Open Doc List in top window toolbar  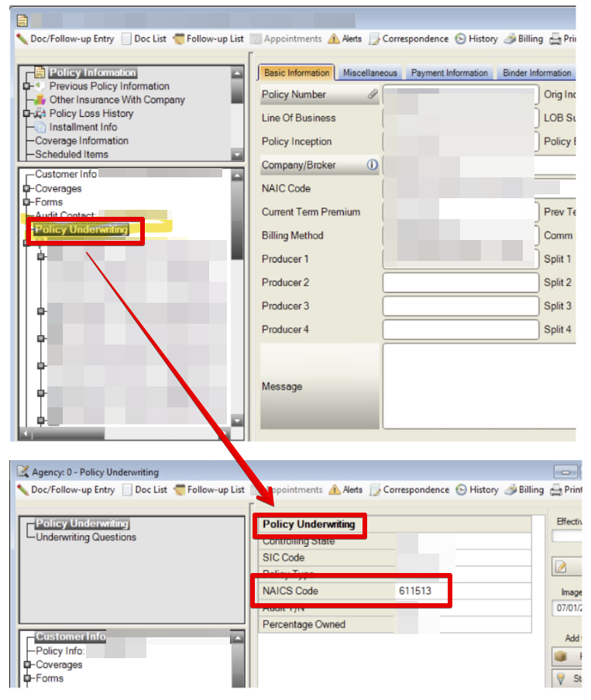144,39
